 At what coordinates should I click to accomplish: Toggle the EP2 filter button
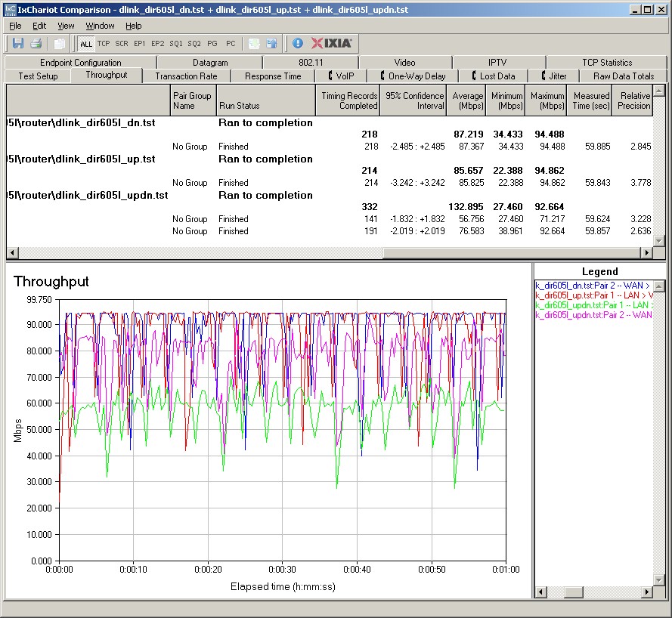[158, 44]
